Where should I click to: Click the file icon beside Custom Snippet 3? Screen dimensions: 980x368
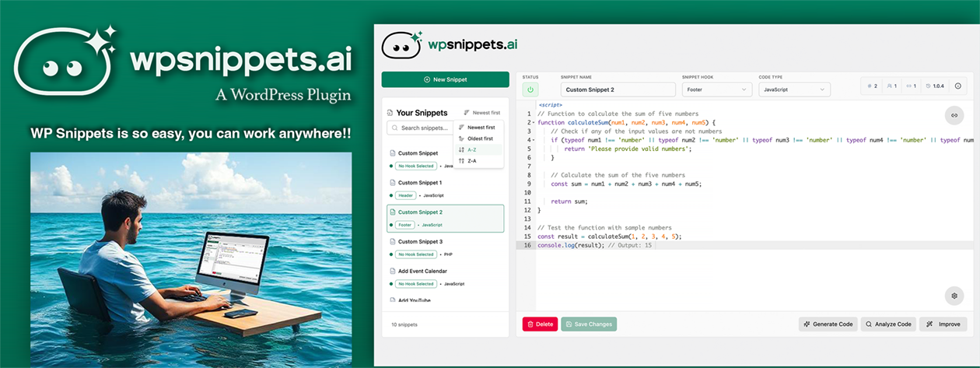click(x=392, y=242)
